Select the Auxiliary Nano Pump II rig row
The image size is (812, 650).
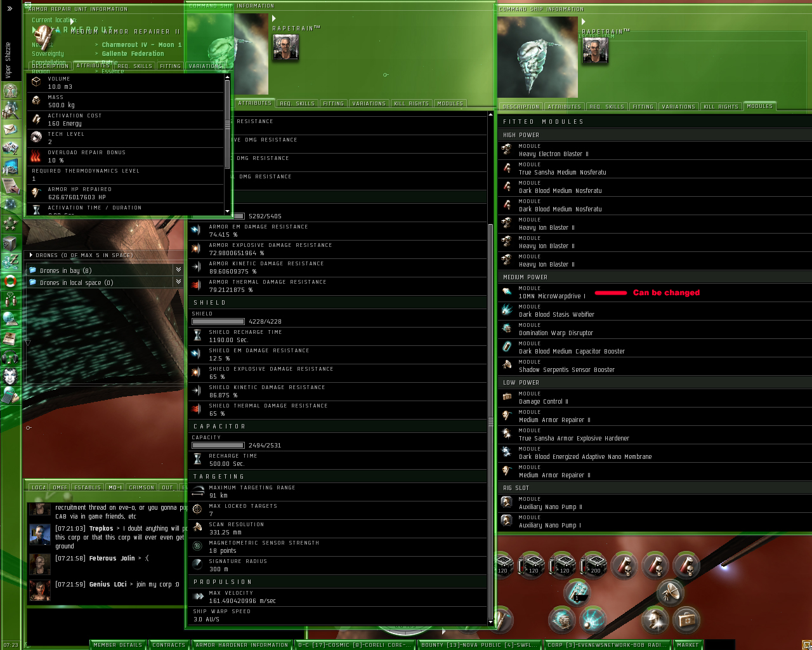pos(655,503)
